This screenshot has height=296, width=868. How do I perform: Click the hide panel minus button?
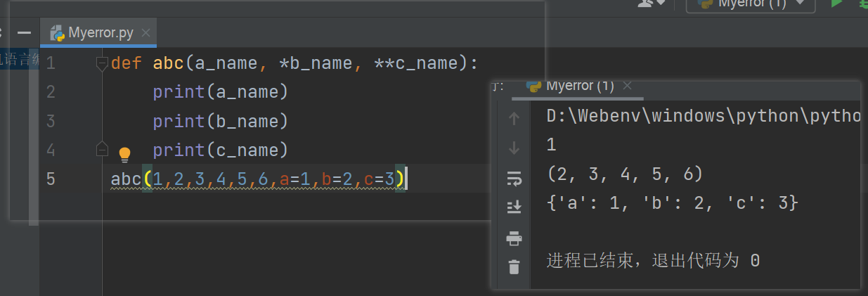tap(25, 33)
